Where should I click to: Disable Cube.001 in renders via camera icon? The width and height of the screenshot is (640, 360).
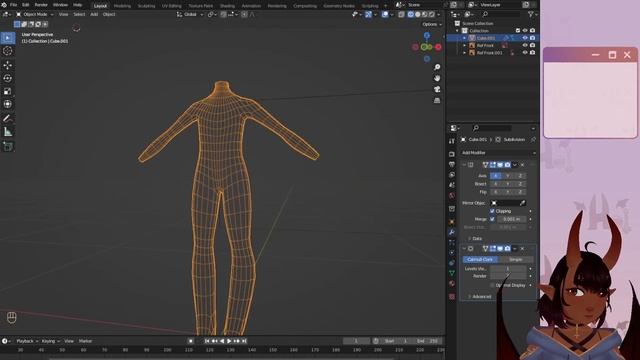tap(532, 38)
